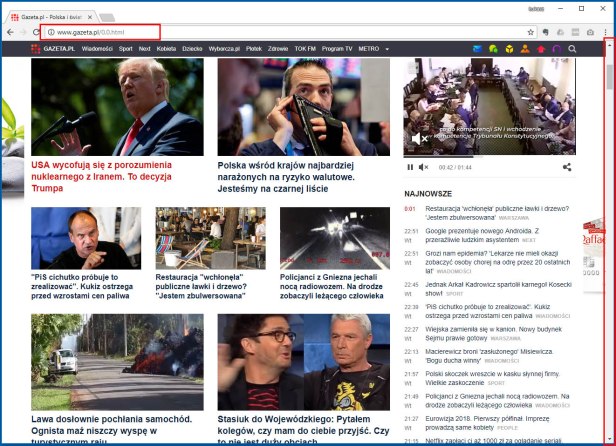
Task: Click the lava and car photo
Action: (117, 362)
